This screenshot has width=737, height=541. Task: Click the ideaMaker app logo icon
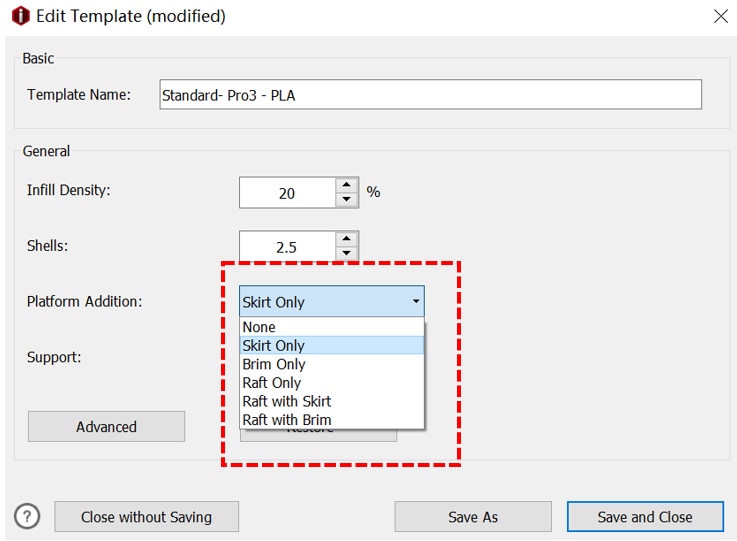click(x=20, y=16)
